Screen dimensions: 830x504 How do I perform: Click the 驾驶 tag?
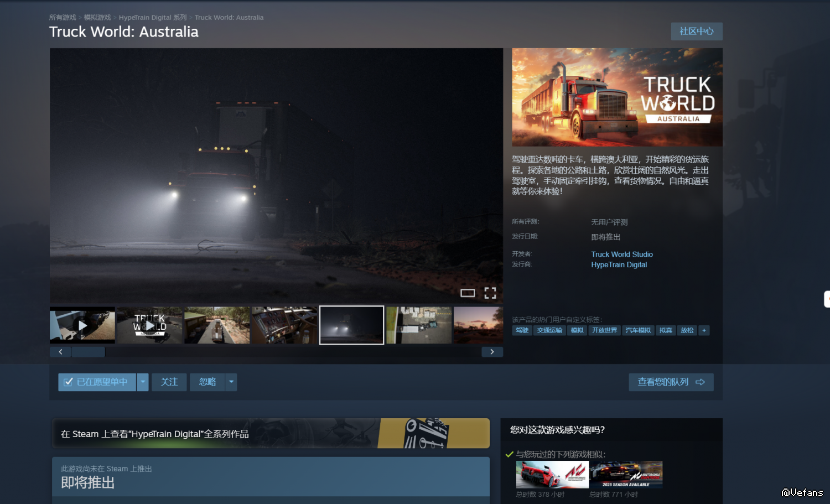[x=522, y=330]
